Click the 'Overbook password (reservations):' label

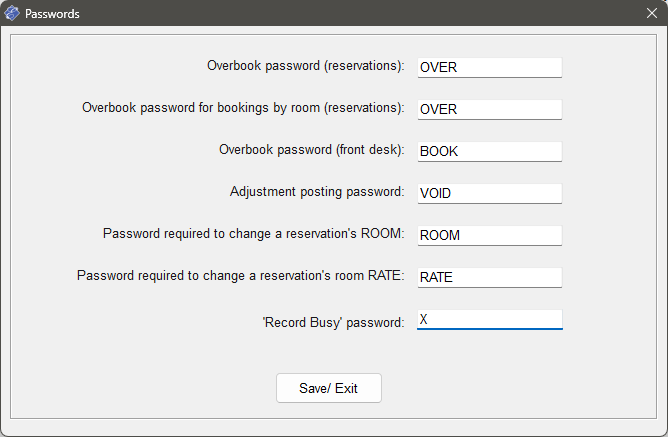[305, 66]
